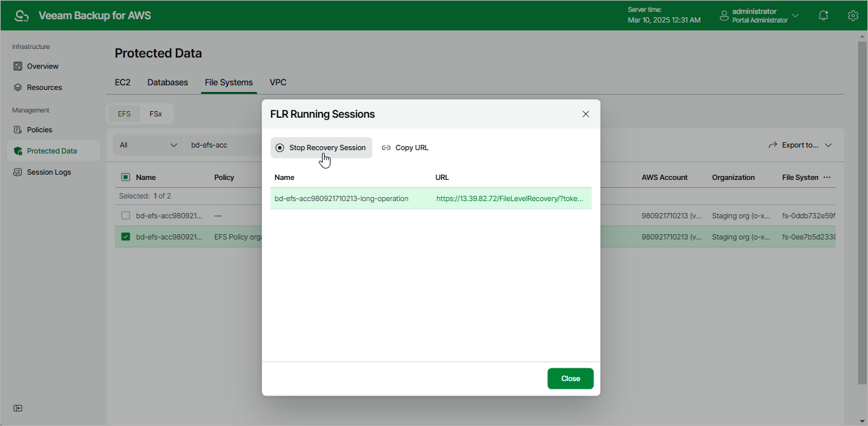The image size is (868, 426).
Task: Select the Stop Recovery Session radio control
Action: 280,147
